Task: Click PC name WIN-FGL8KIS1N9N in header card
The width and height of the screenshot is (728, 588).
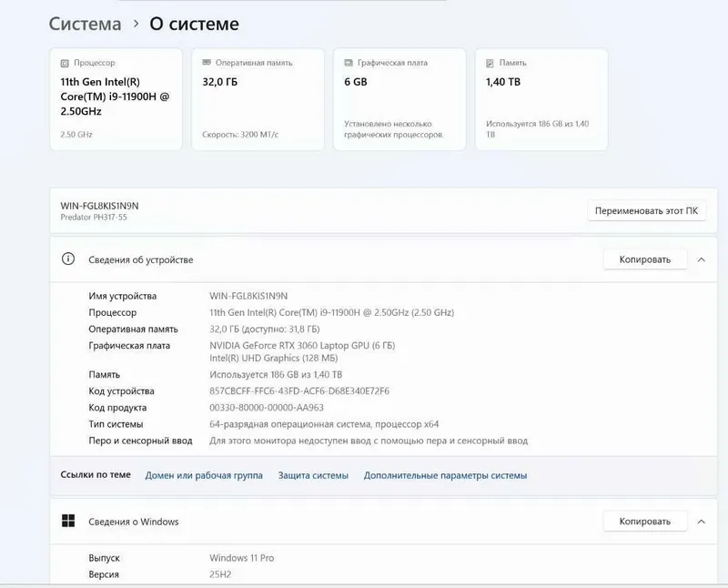Action: coord(99,206)
